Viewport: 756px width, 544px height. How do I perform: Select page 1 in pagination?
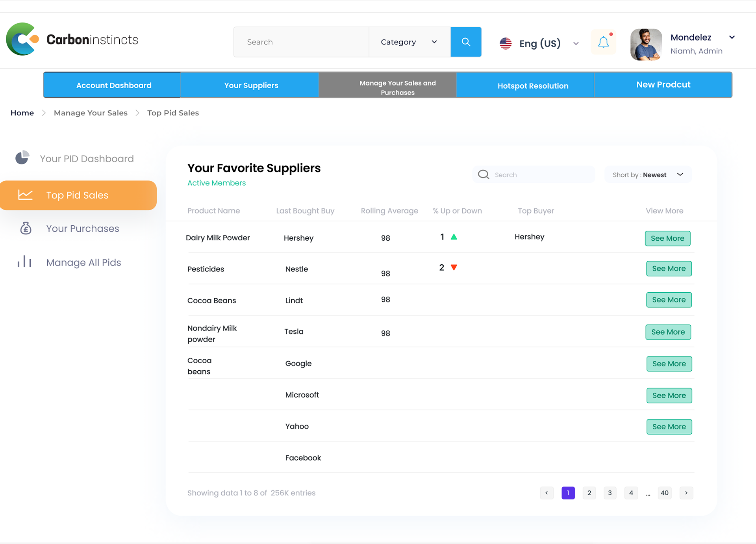(568, 493)
